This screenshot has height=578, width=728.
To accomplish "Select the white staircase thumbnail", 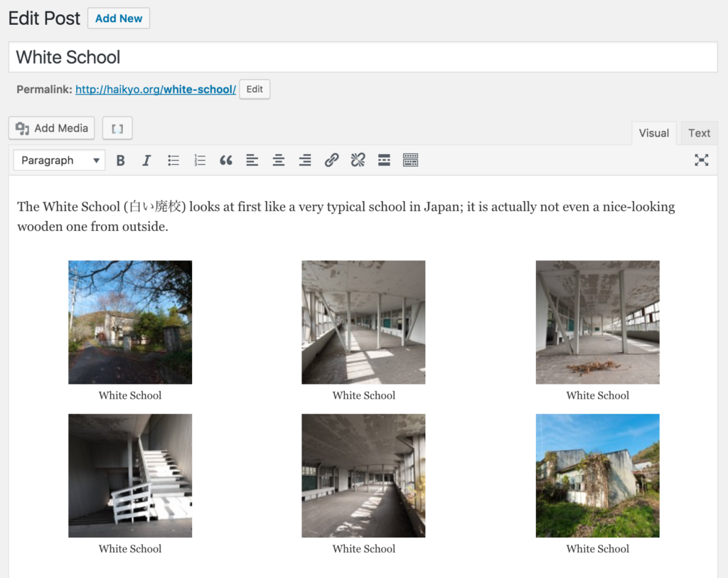I will (130, 476).
